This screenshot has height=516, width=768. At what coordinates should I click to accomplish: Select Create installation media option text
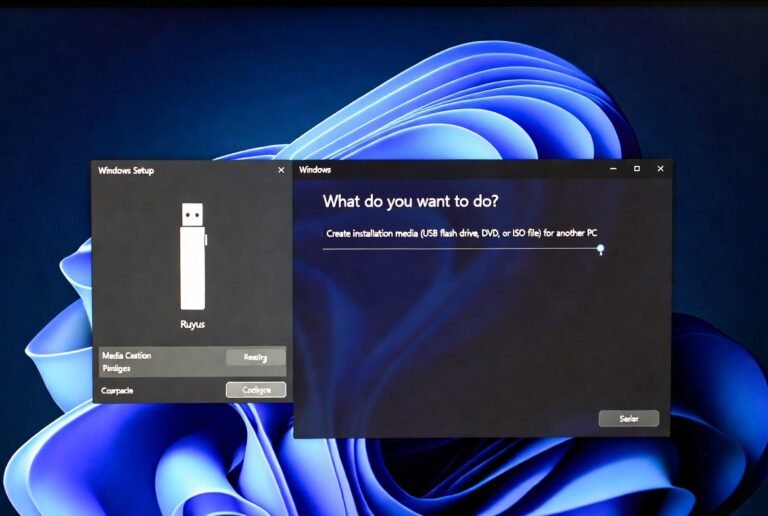(x=461, y=234)
